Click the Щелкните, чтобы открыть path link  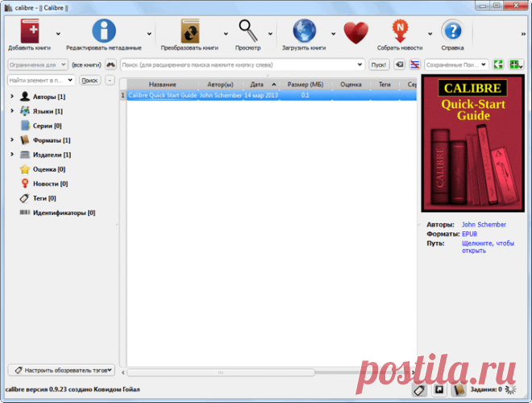click(488, 247)
